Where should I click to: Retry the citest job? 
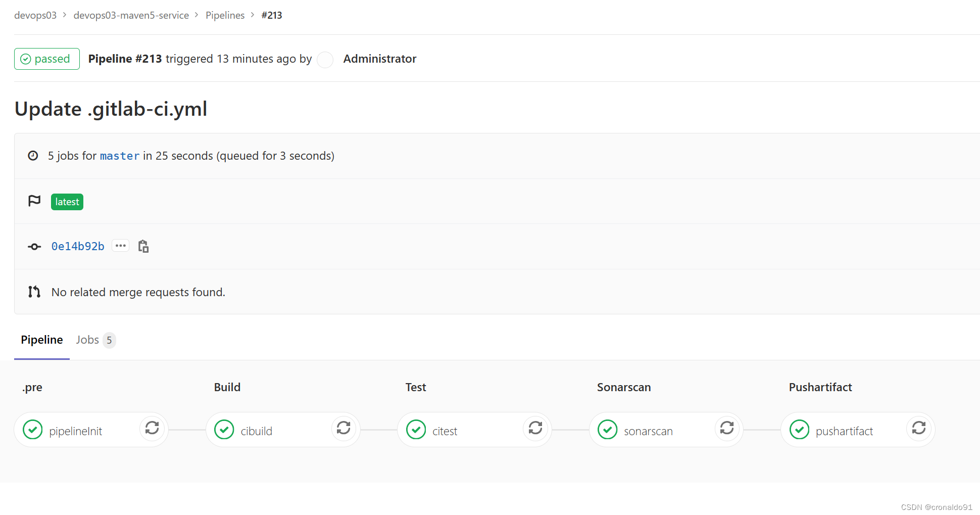pos(535,429)
